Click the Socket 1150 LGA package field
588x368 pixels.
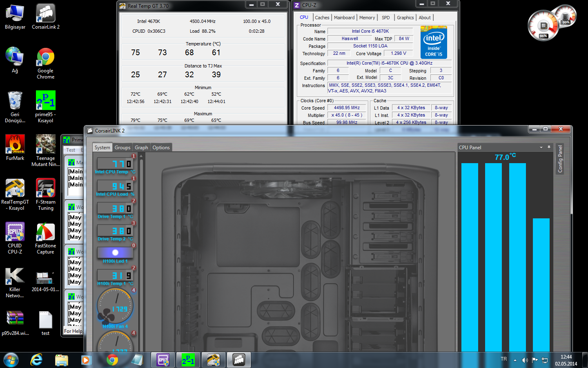click(x=370, y=46)
